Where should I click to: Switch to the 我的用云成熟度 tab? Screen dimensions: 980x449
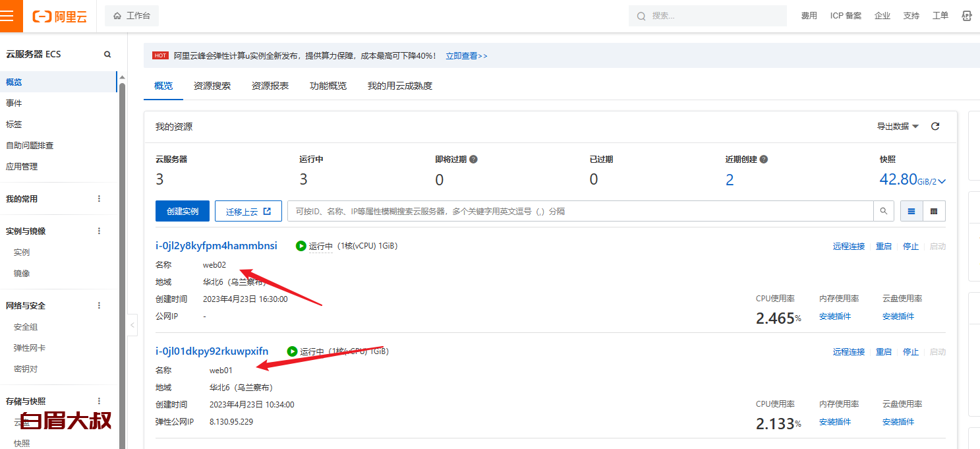(400, 86)
